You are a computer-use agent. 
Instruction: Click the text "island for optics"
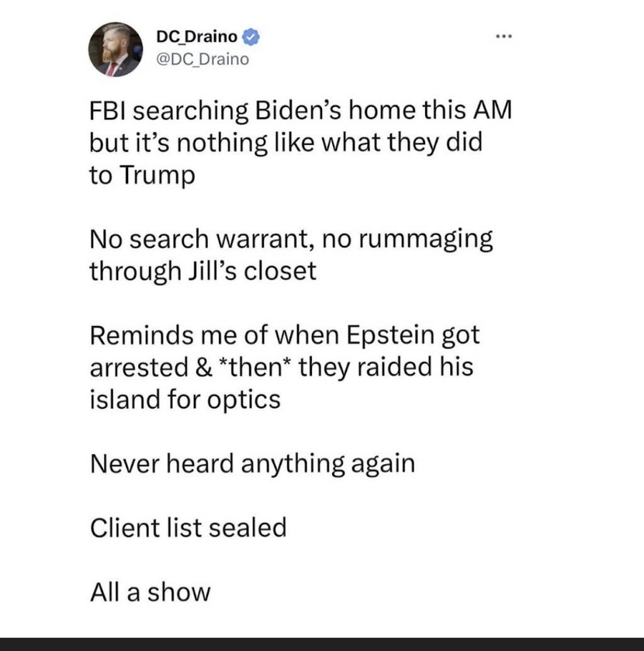coord(185,400)
